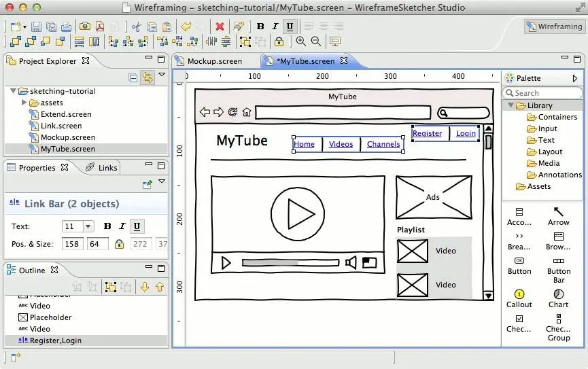This screenshot has width=588, height=369.
Task: Cut selection with the scissors icon
Action: click(136, 27)
